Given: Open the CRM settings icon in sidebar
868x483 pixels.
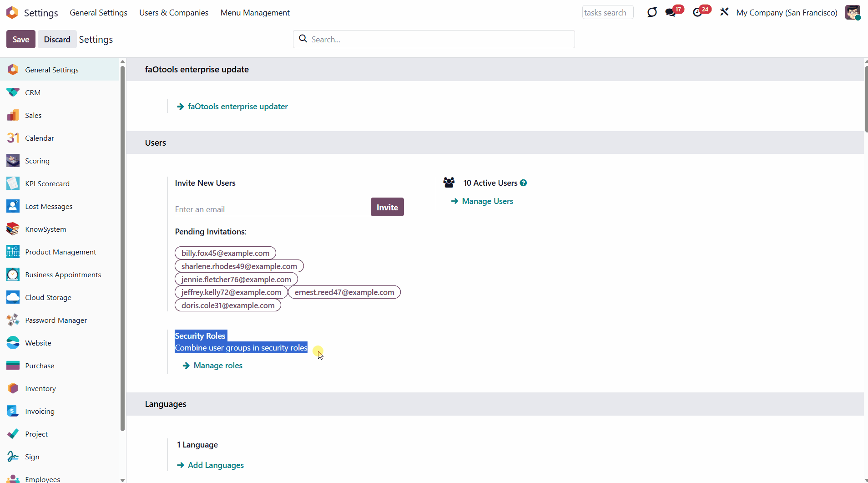Looking at the screenshot, I should click(x=13, y=92).
